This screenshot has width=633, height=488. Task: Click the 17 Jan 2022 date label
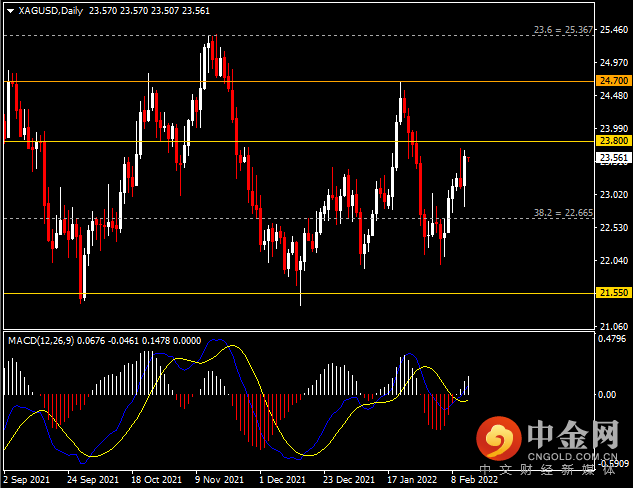(412, 480)
